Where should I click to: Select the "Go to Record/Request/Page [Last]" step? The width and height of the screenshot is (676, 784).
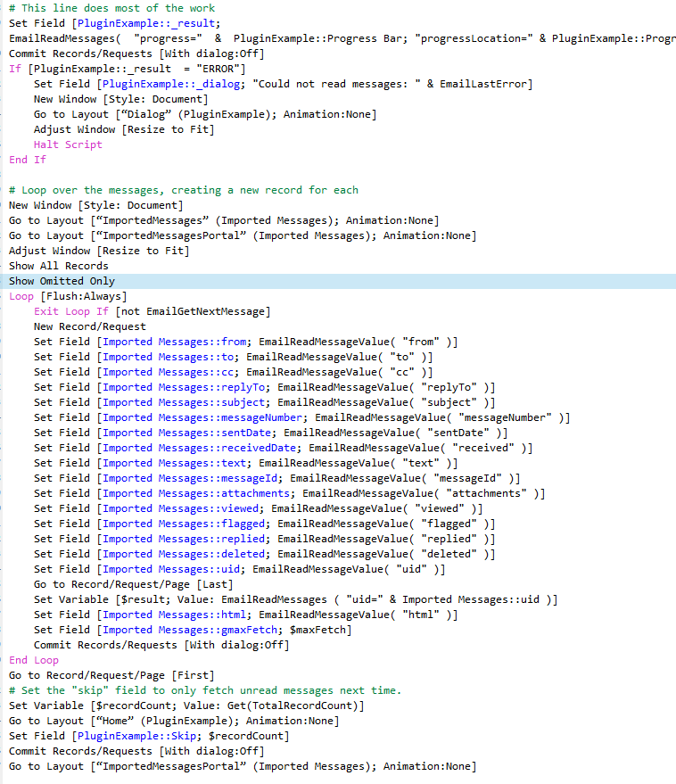click(134, 584)
